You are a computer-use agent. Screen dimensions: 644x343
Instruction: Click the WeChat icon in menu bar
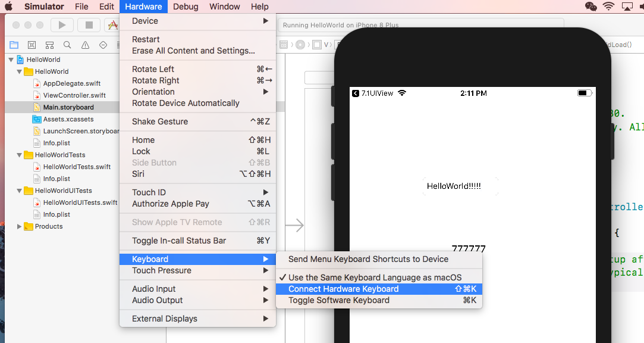(590, 7)
